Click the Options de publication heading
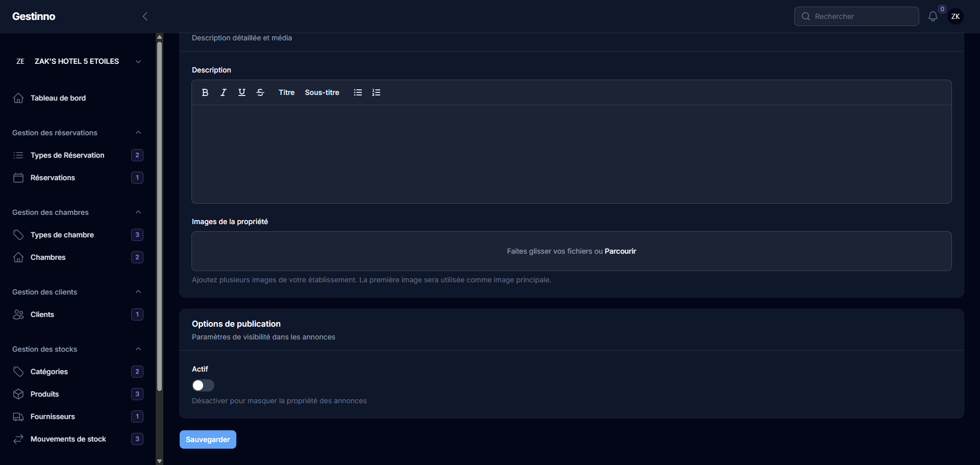Screen dimensions: 980x465 coord(236,324)
